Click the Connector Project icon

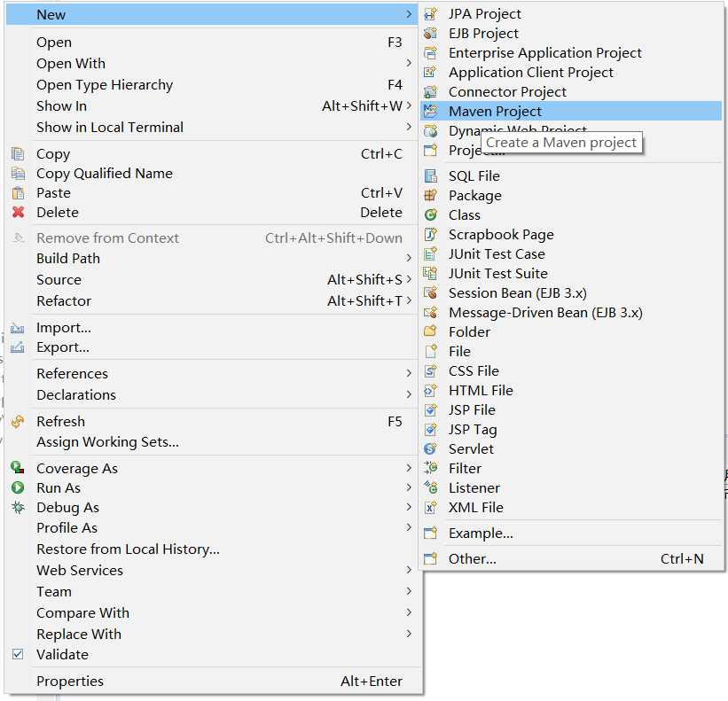point(430,92)
